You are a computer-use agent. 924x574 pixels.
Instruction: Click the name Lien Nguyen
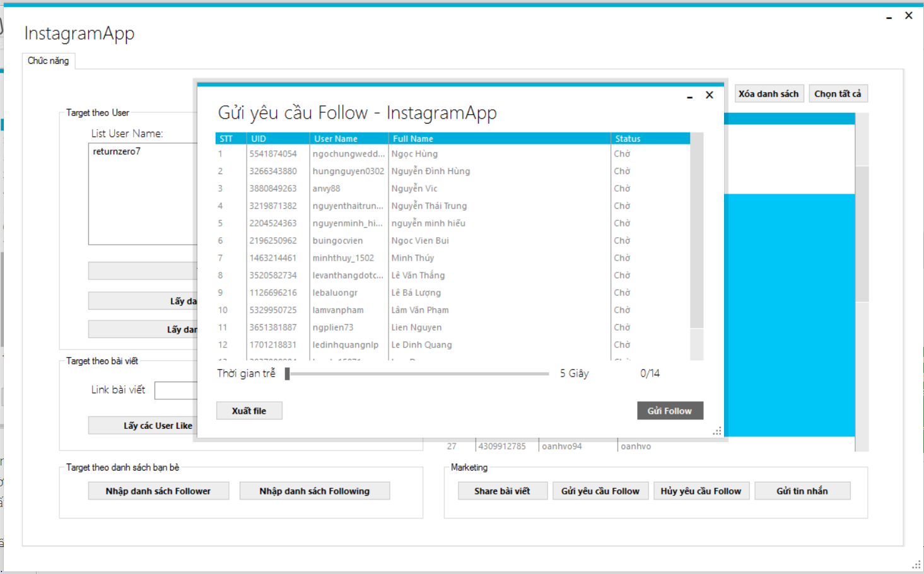click(x=416, y=327)
